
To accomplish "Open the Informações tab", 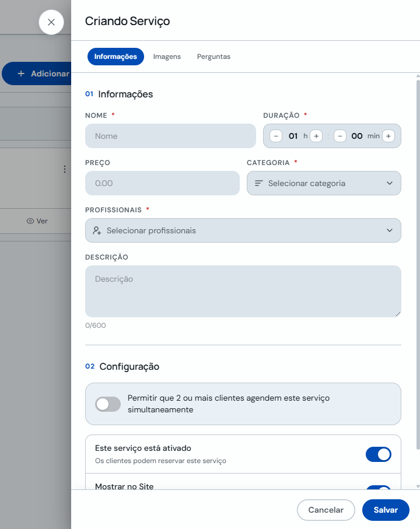I will click(x=116, y=57).
